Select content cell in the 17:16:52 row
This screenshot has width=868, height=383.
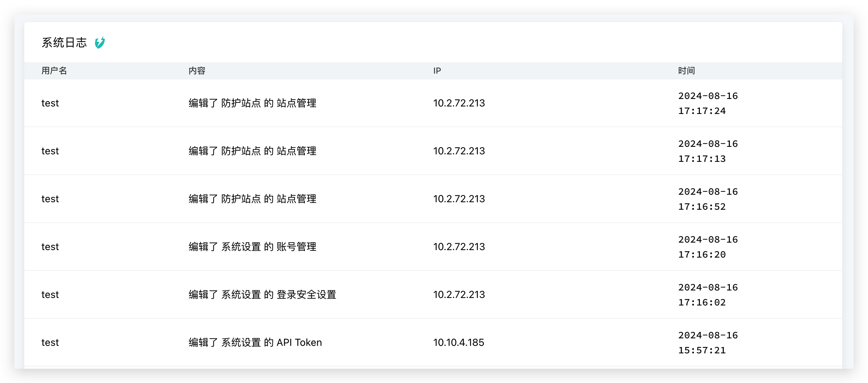[252, 199]
